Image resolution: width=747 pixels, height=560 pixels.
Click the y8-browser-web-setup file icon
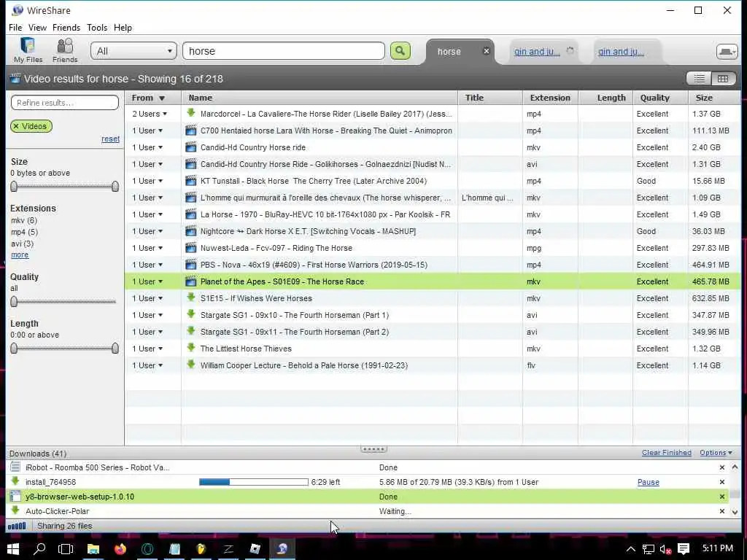(x=15, y=496)
